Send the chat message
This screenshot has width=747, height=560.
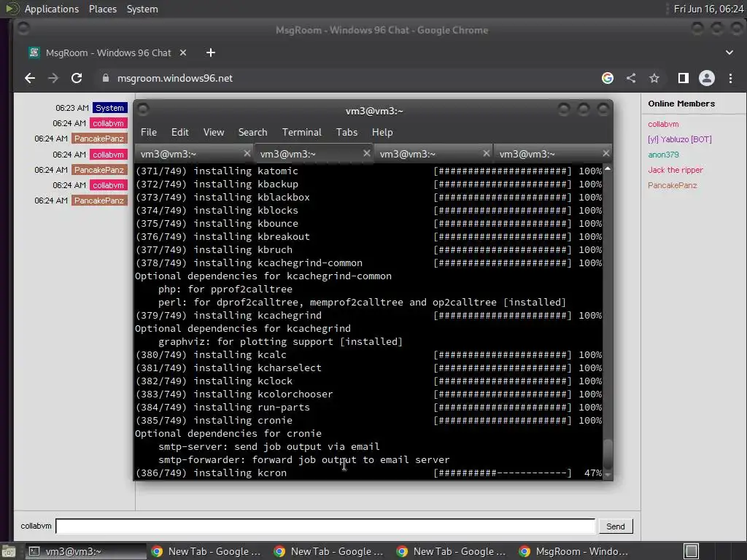(616, 526)
